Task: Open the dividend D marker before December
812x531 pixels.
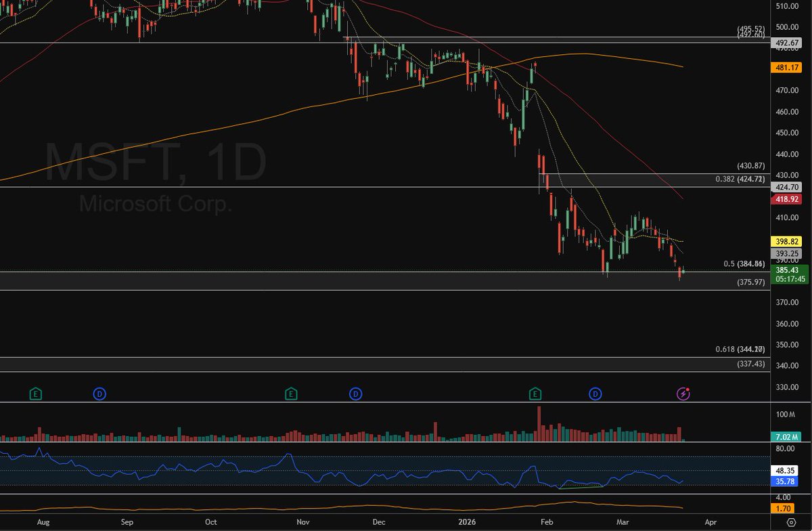Action: tap(355, 393)
